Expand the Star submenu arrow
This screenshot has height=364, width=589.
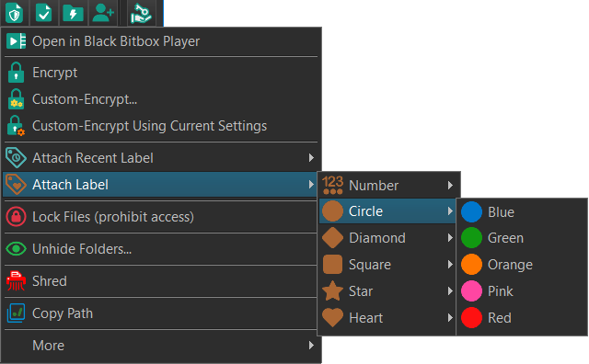pyautogui.click(x=450, y=290)
